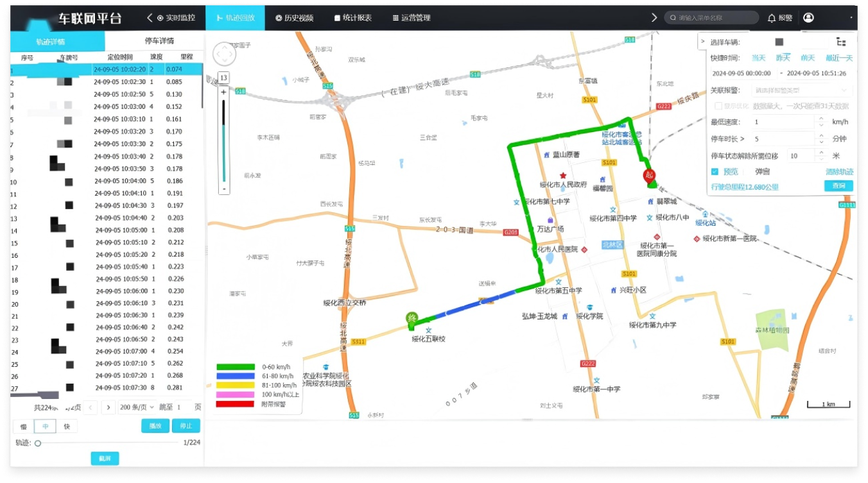868x483 pixels.
Task: Edit start time 2024-09-05 00:00:00
Action: point(742,73)
